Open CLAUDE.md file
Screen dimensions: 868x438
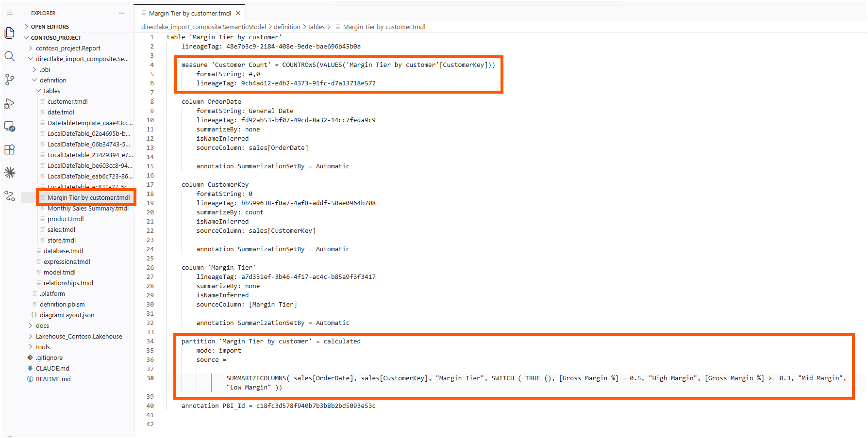(x=52, y=368)
